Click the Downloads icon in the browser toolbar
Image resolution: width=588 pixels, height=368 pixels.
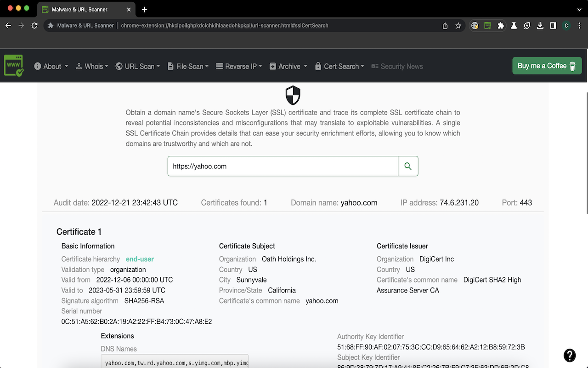point(540,26)
